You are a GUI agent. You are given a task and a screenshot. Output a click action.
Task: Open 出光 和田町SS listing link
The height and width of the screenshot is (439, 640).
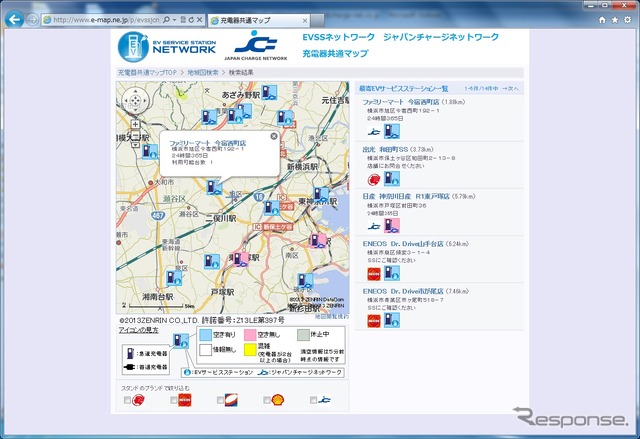click(385, 149)
